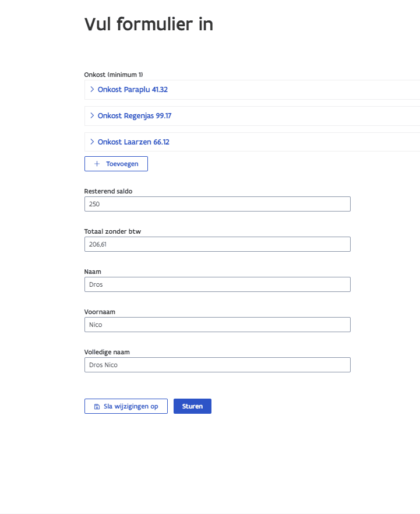This screenshot has width=420, height=514.
Task: Open the 'Onkost Paraplu 41.32' link text
Action: (133, 90)
